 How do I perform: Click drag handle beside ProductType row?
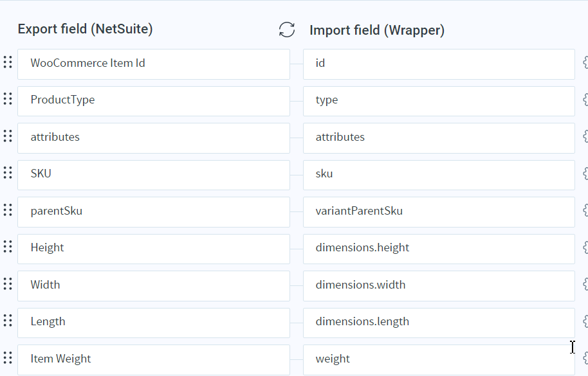[8, 99]
